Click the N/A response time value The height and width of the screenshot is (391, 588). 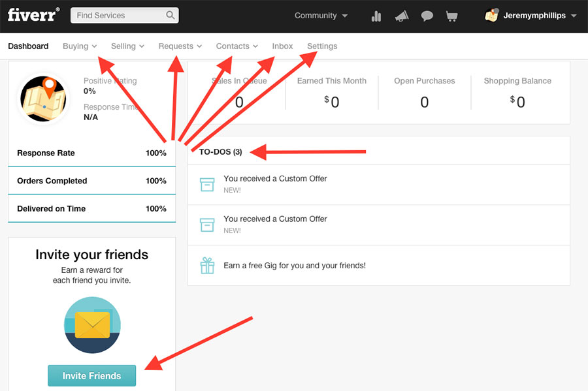(x=91, y=117)
